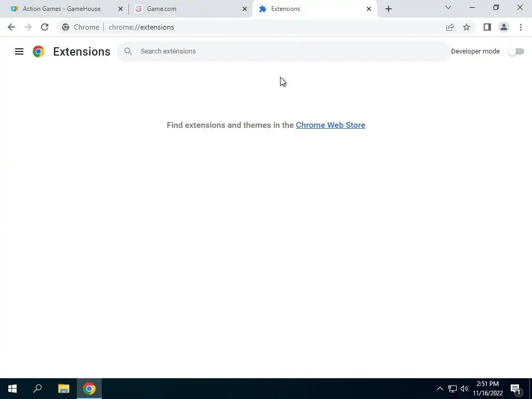The image size is (532, 399).
Task: Click the Developer mode label
Action: tap(475, 51)
